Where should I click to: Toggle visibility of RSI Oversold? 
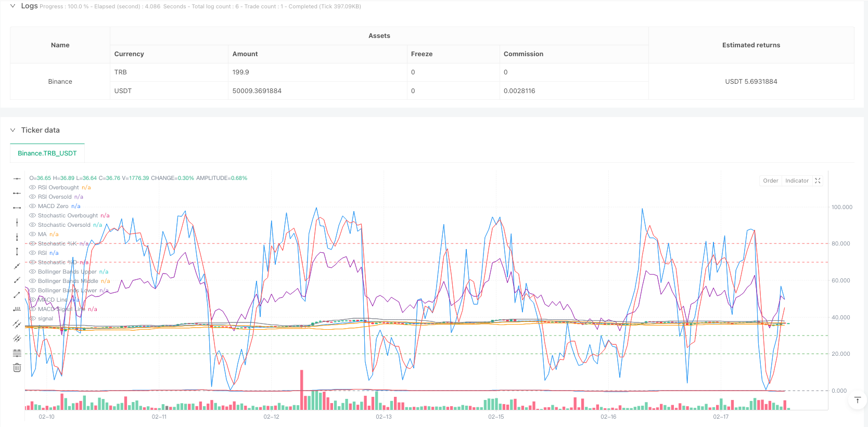click(32, 197)
